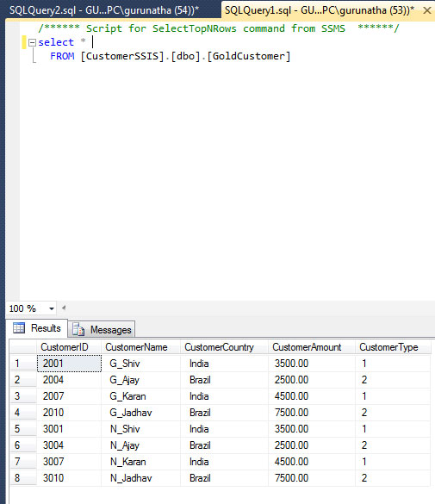Click the Results grid icon
Image resolution: width=435 pixels, height=504 pixels.
[19, 328]
